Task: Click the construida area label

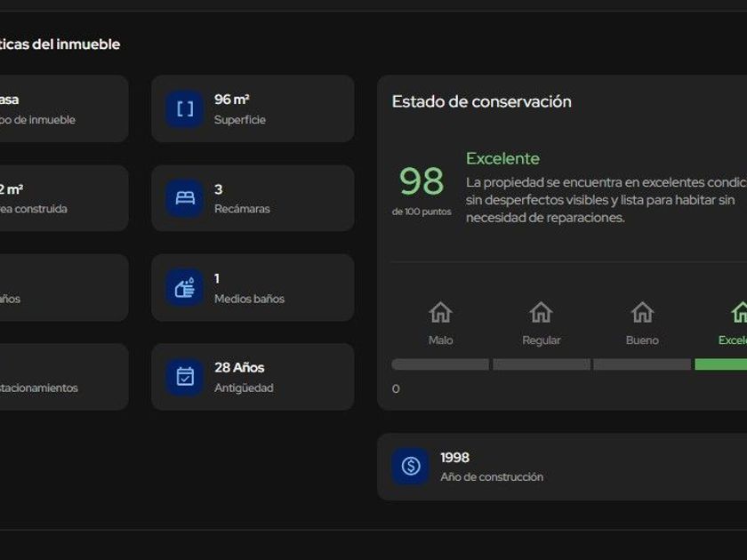Action: 34,209
